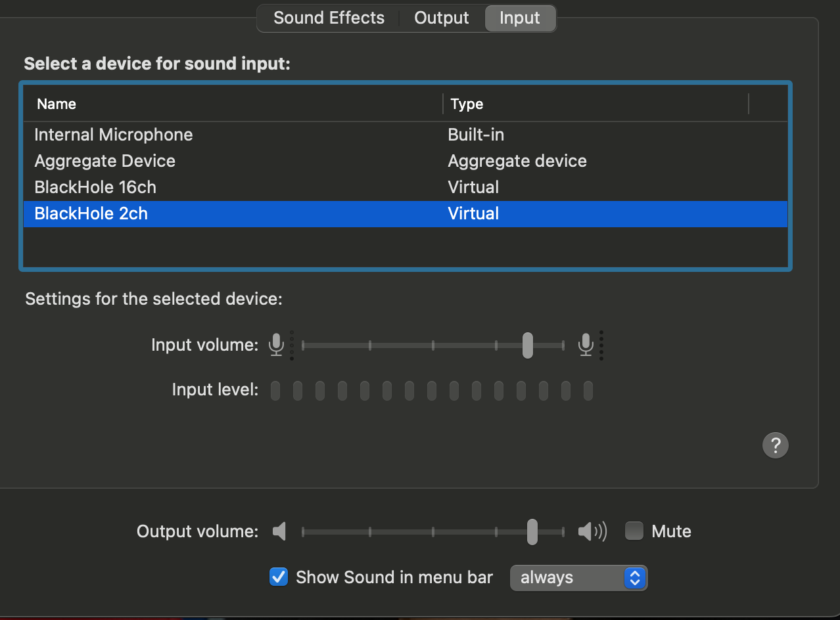Image resolution: width=840 pixels, height=620 pixels.
Task: Choose Aggregate Device as sound input
Action: click(105, 161)
